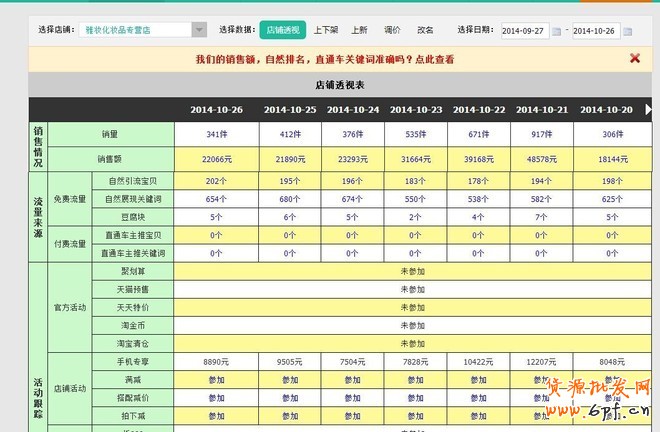The width and height of the screenshot is (660, 432).
Task: Open calendar icon beside end date
Action: 629,31
